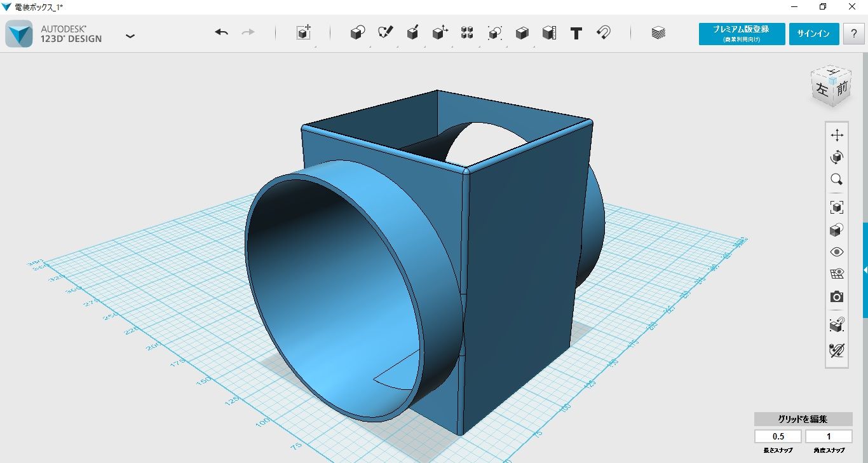Click the 長さスナップ value field showing 0.5
Screen dimensions: 868x463
(777, 436)
